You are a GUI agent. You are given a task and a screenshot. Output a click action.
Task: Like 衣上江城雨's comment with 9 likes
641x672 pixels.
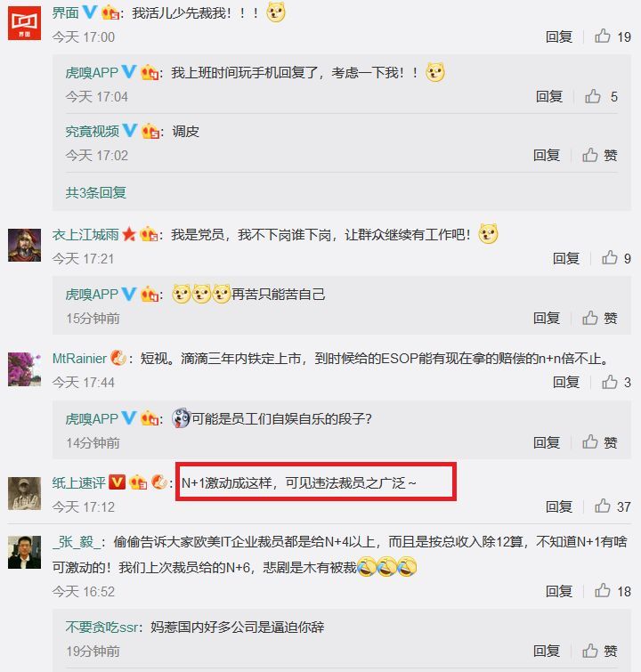click(x=609, y=257)
